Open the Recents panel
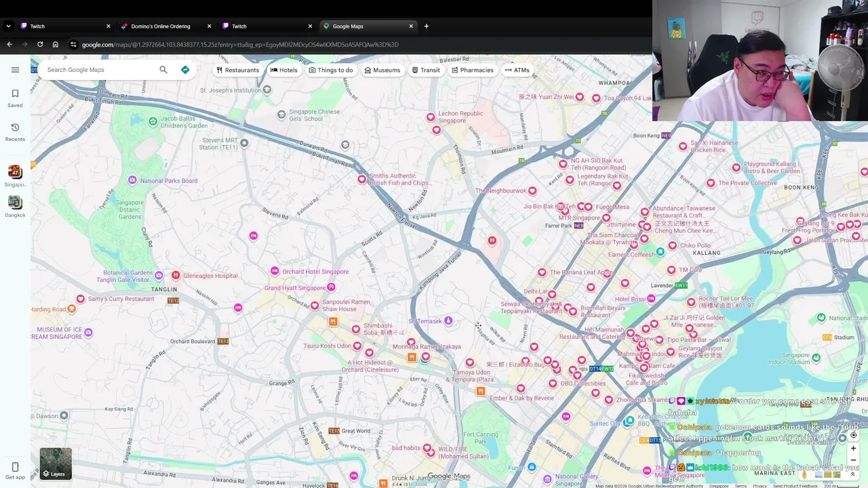Screen dimensions: 868x488 (x=15, y=132)
